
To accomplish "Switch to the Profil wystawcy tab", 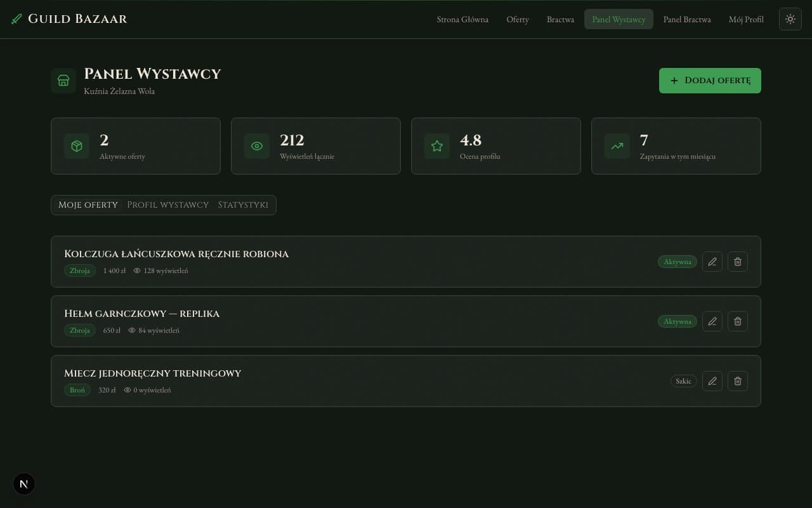I will [167, 205].
